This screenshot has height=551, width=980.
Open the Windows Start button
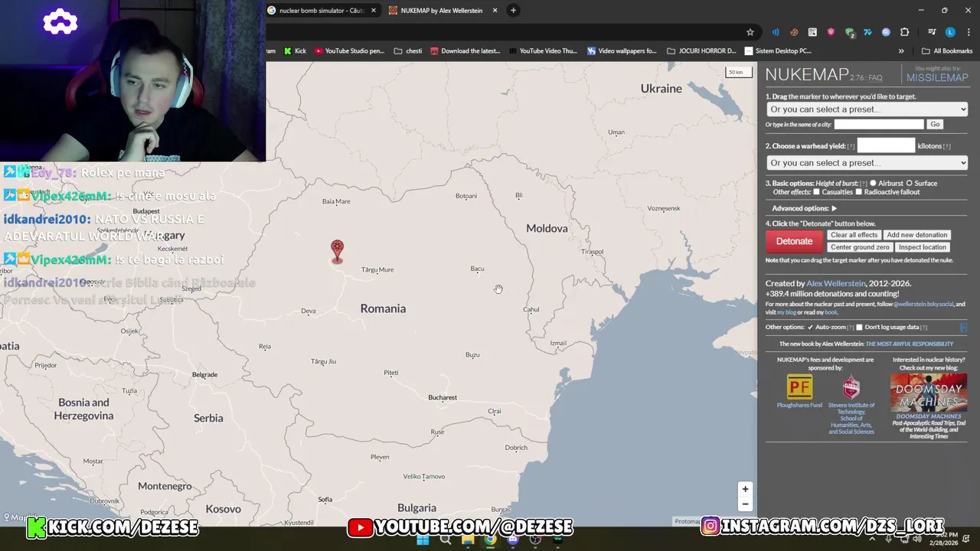click(423, 540)
